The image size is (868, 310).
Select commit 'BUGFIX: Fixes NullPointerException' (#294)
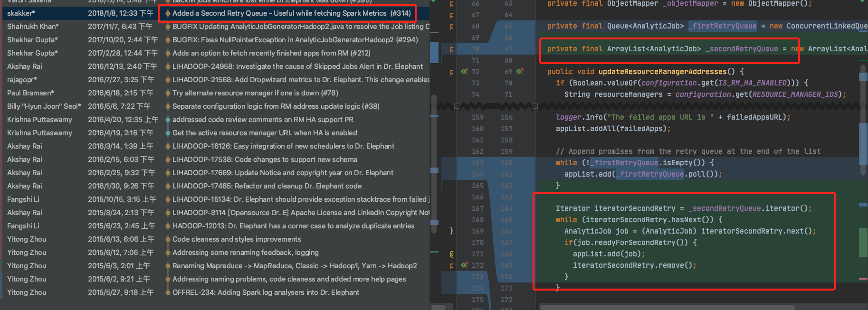click(x=295, y=40)
